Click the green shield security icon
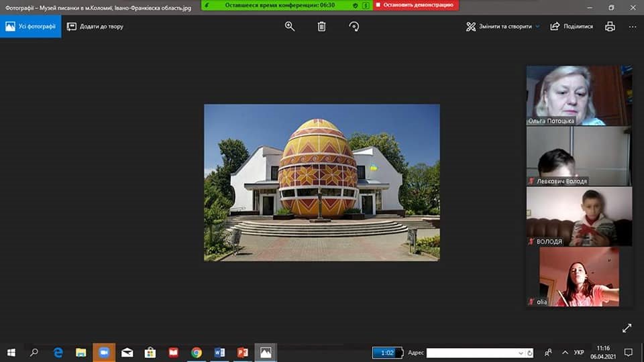This screenshot has height=362, width=644. (x=356, y=5)
